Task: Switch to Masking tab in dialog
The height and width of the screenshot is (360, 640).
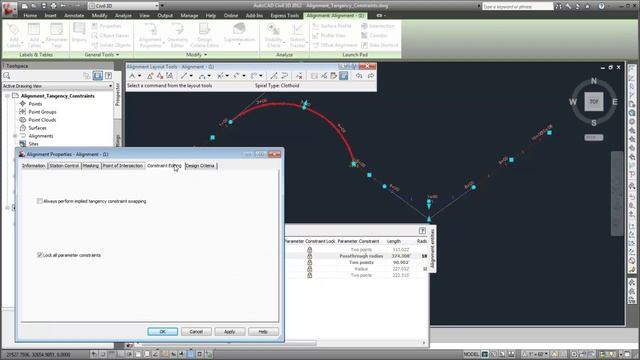Action: coord(91,166)
